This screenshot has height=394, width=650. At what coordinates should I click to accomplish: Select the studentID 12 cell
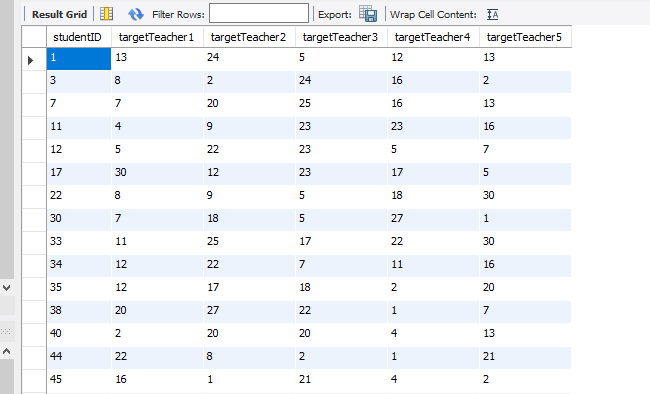click(79, 150)
